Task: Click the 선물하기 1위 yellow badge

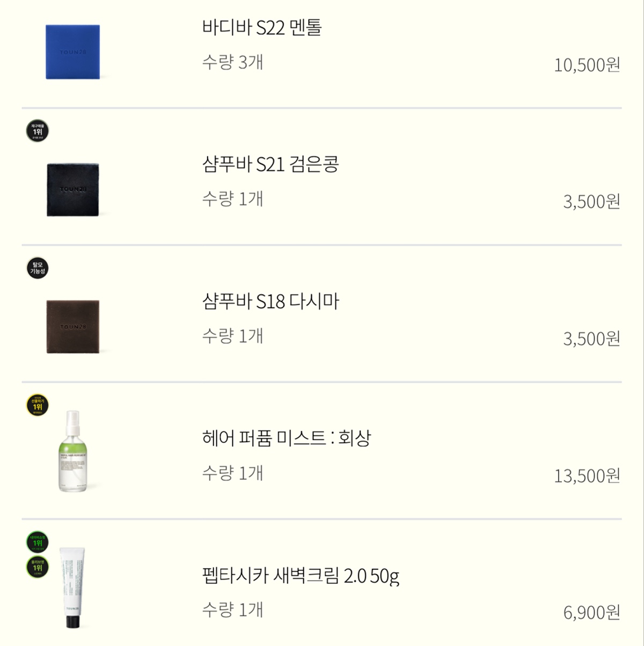Action: (38, 405)
